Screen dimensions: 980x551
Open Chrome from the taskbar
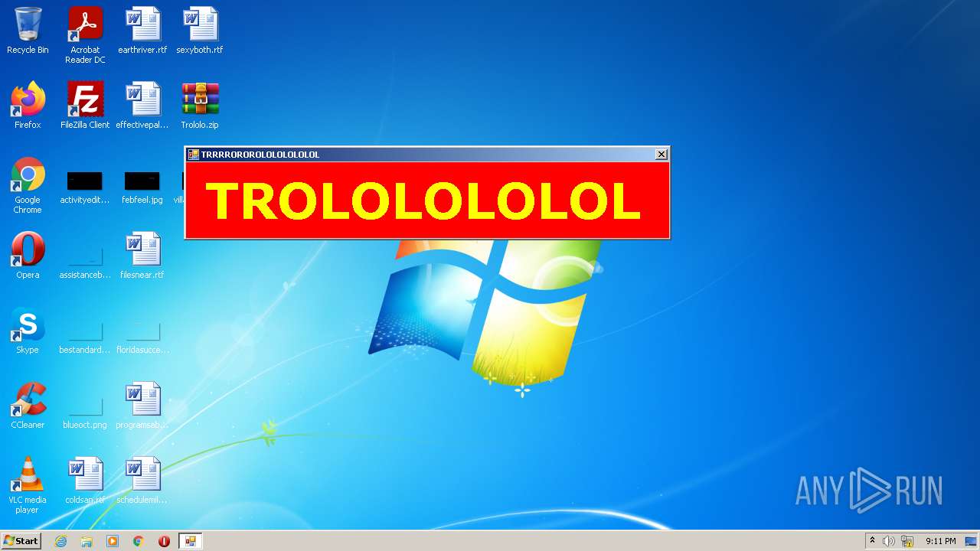pyautogui.click(x=139, y=541)
